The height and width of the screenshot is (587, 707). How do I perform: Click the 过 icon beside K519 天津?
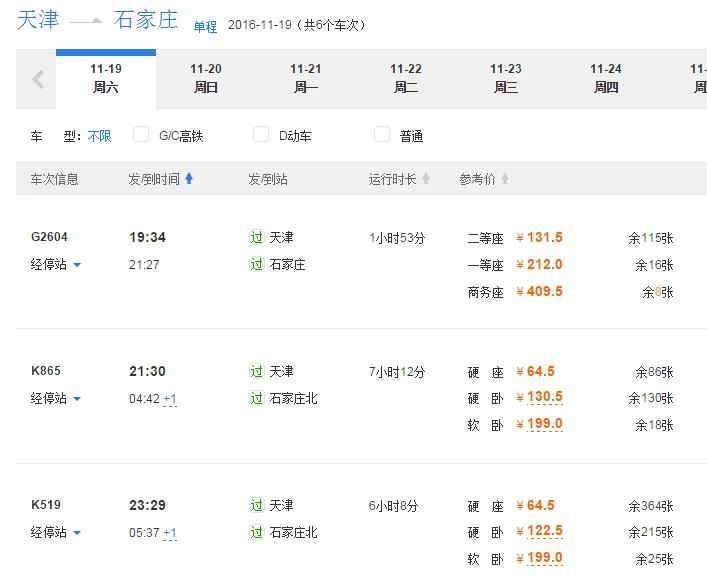coord(257,505)
